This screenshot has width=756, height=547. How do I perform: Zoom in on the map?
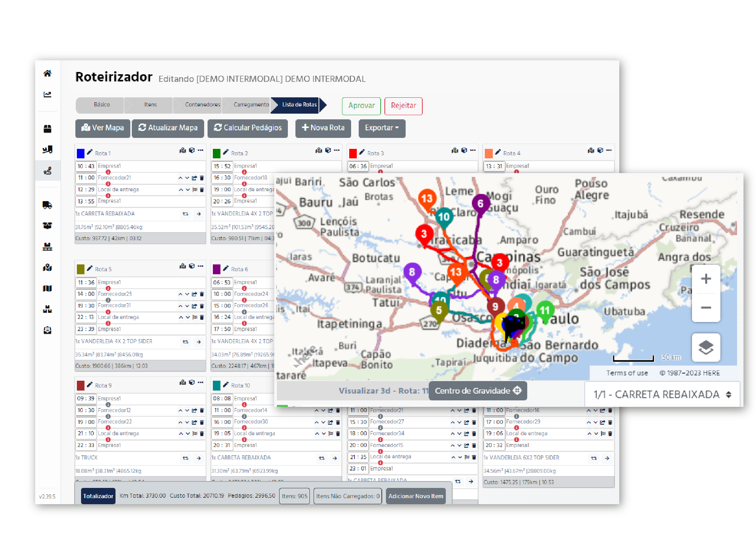click(706, 279)
